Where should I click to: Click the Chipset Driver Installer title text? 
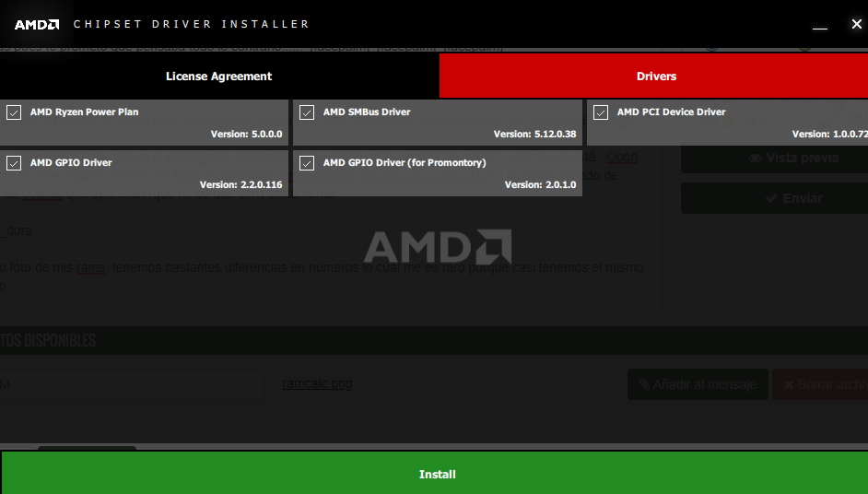click(191, 24)
